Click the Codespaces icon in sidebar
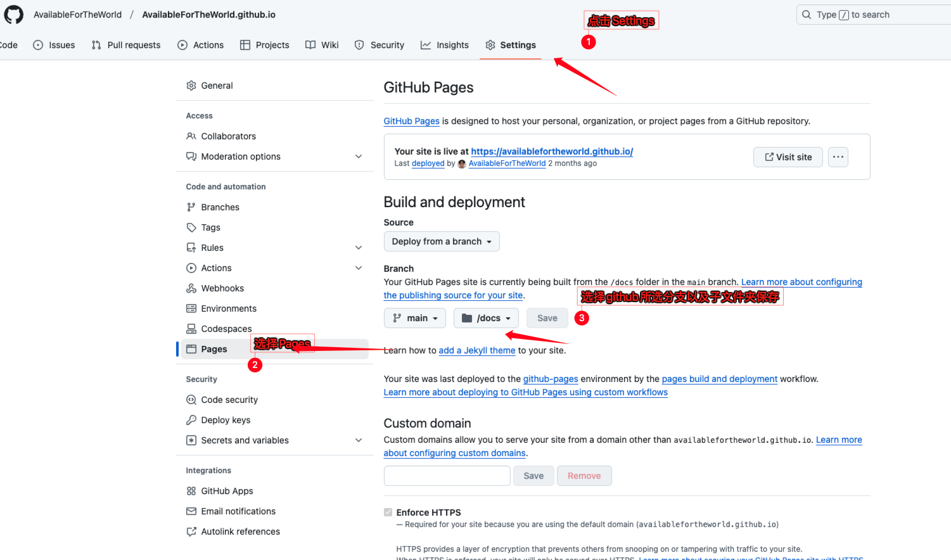Viewport: 951px width, 560px height. click(191, 329)
